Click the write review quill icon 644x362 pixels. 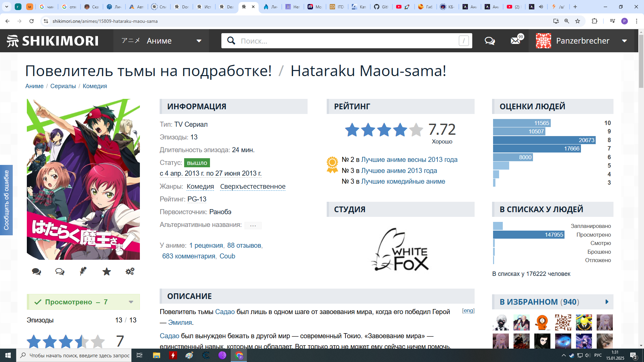click(83, 271)
